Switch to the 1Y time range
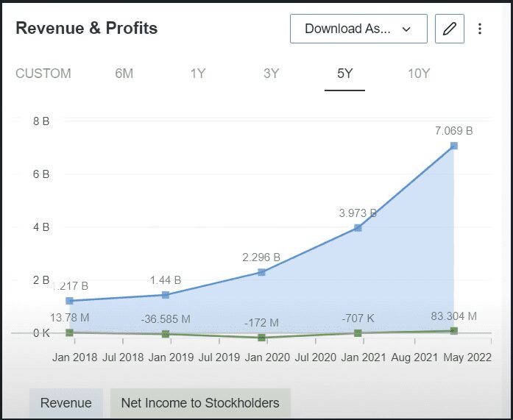 (x=198, y=74)
